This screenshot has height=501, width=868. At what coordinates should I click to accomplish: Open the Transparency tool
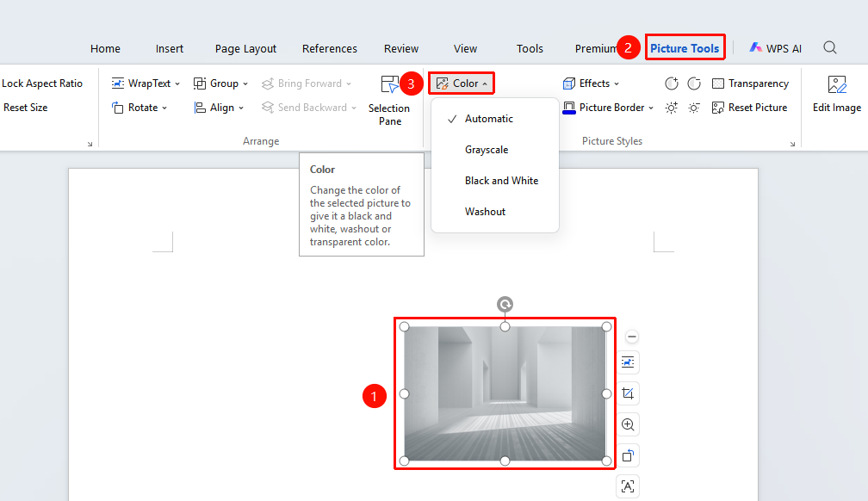pyautogui.click(x=750, y=83)
